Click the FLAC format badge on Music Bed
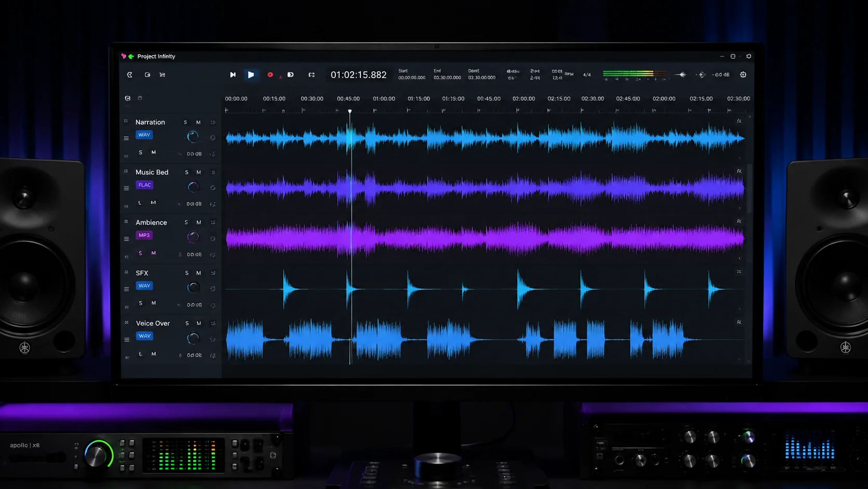The width and height of the screenshot is (868, 489). pos(144,185)
